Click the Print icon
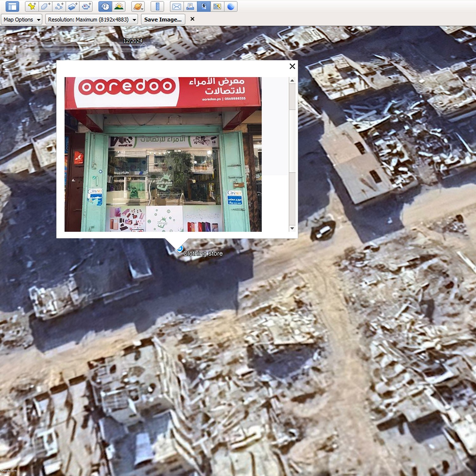Viewport: 476px width, 476px height. [x=190, y=6]
